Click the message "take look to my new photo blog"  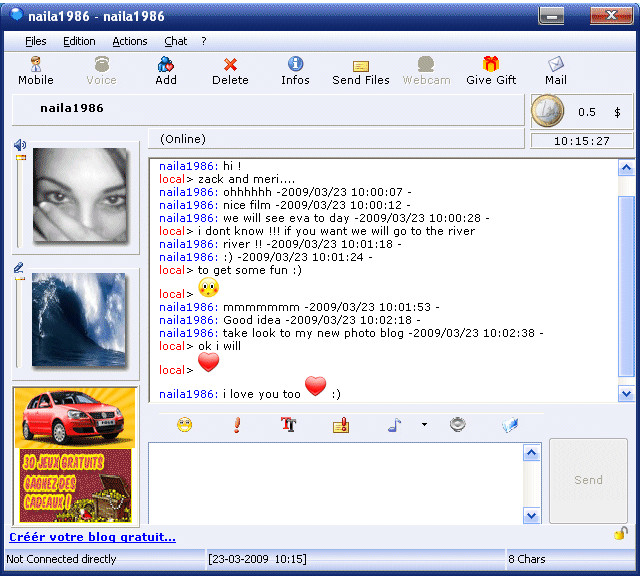(x=313, y=333)
